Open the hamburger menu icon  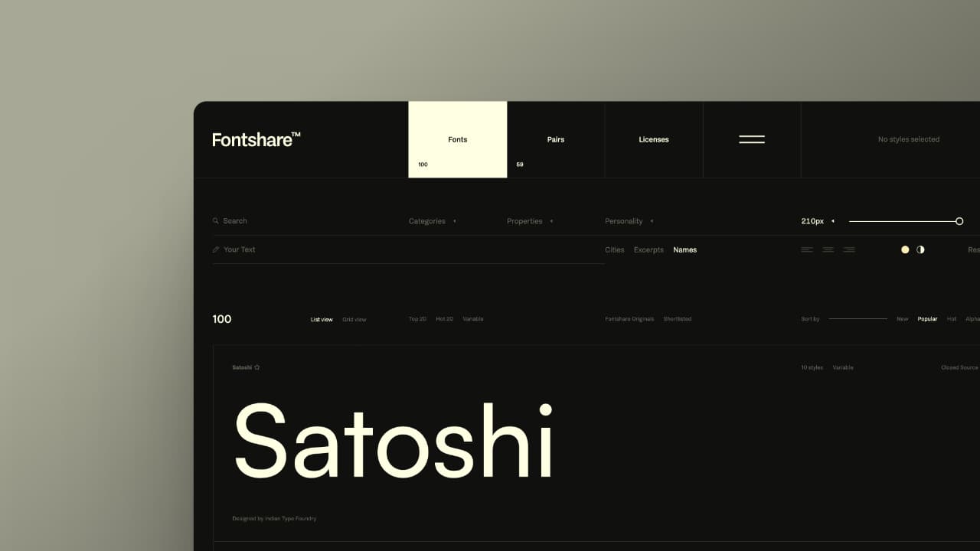751,139
